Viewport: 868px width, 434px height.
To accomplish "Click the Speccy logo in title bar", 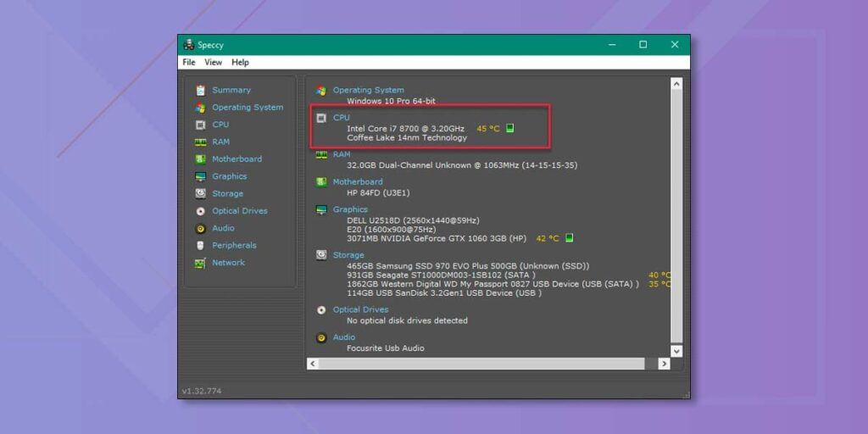I will [189, 45].
